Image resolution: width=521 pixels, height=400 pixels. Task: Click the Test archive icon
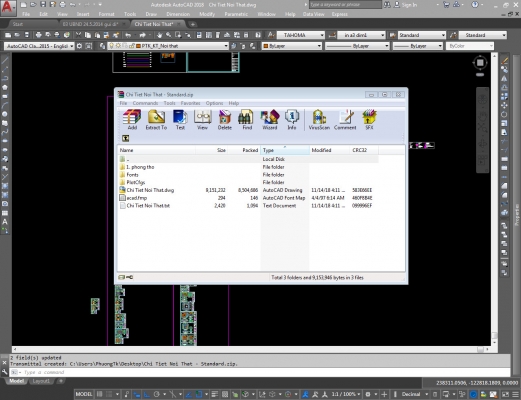point(180,119)
